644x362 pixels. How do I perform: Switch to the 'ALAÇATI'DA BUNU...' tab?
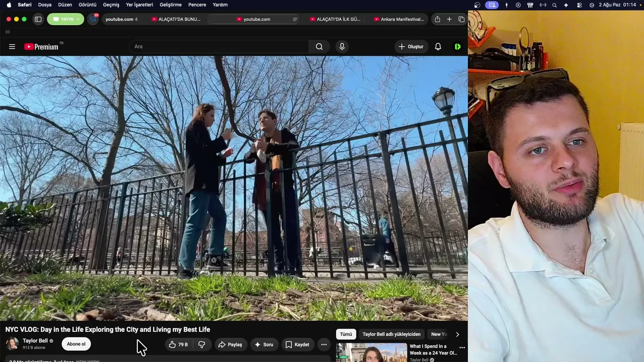click(176, 19)
